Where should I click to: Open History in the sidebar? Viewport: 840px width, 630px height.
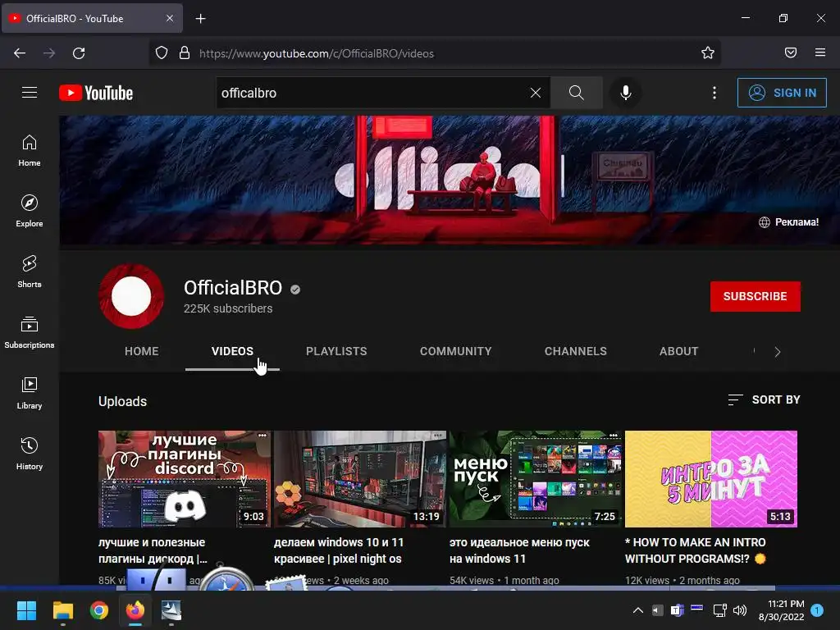pyautogui.click(x=30, y=454)
